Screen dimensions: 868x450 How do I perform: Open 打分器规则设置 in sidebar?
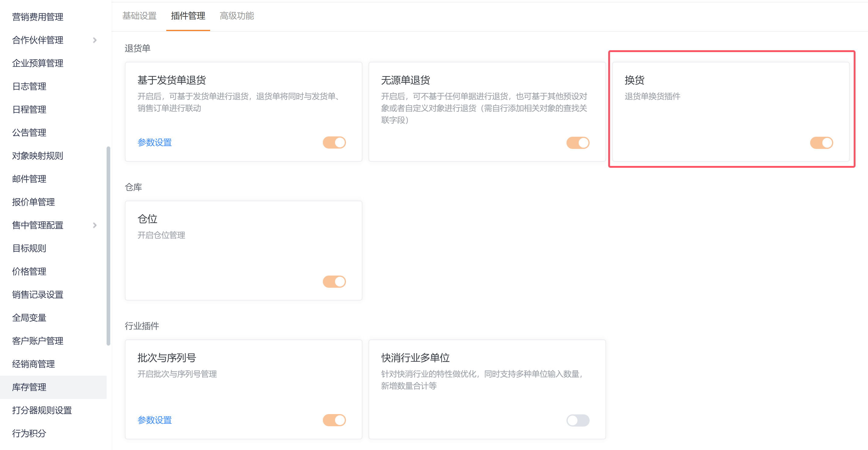pyautogui.click(x=42, y=410)
